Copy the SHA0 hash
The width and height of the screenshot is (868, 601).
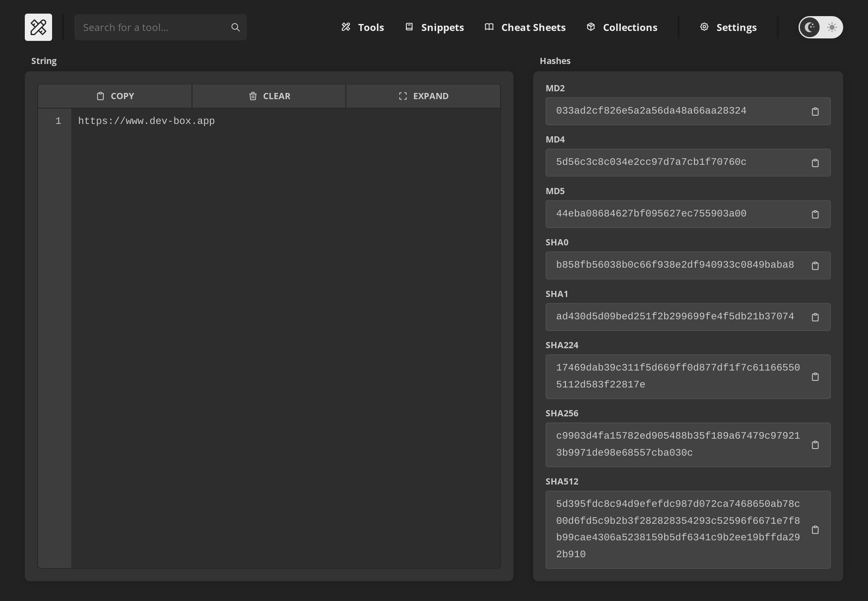click(815, 266)
